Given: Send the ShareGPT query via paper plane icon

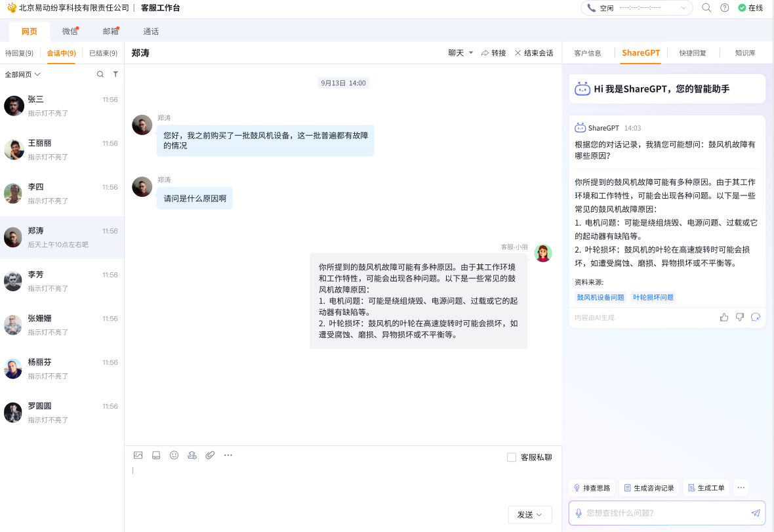Looking at the screenshot, I should click(755, 512).
